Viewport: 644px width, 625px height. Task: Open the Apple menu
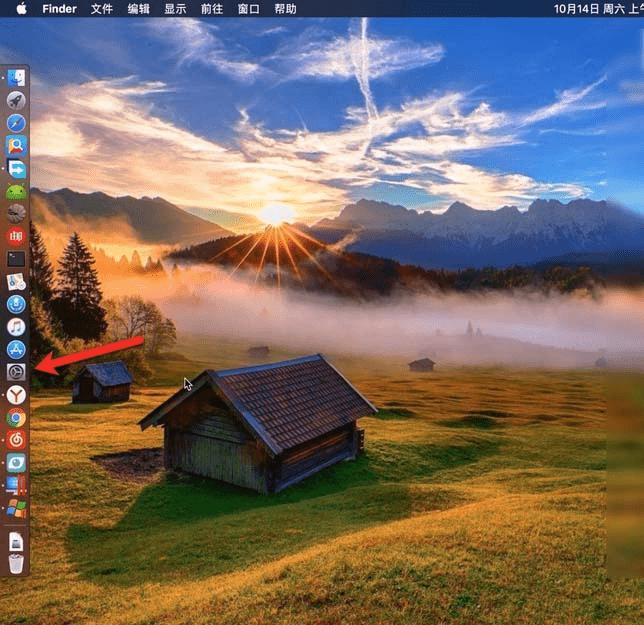pos(21,8)
